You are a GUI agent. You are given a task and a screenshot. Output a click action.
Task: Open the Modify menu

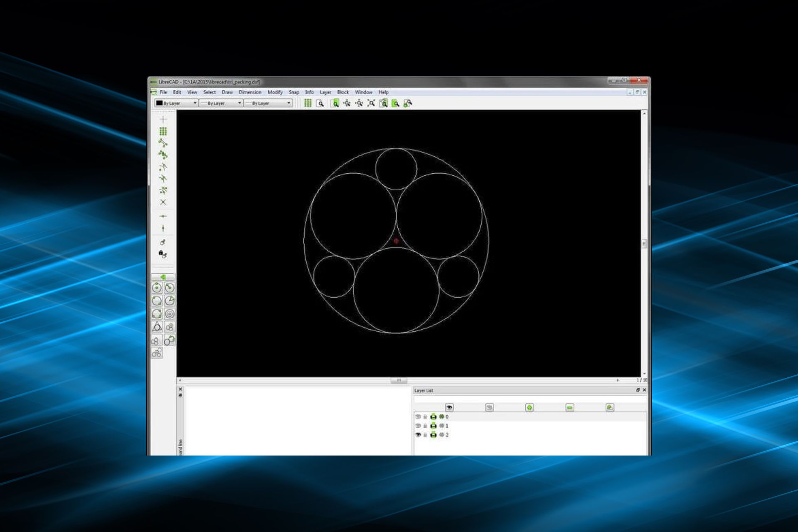click(x=275, y=92)
